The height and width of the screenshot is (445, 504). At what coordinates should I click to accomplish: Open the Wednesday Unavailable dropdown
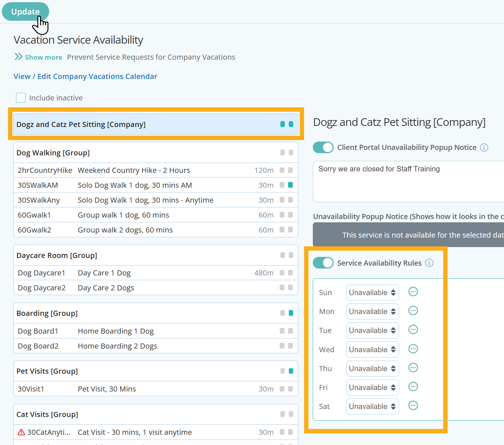click(372, 349)
